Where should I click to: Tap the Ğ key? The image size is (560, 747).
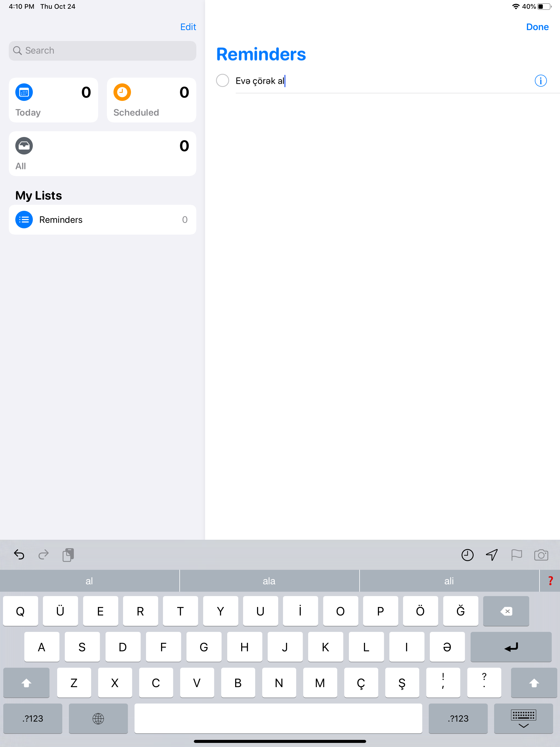[461, 611]
